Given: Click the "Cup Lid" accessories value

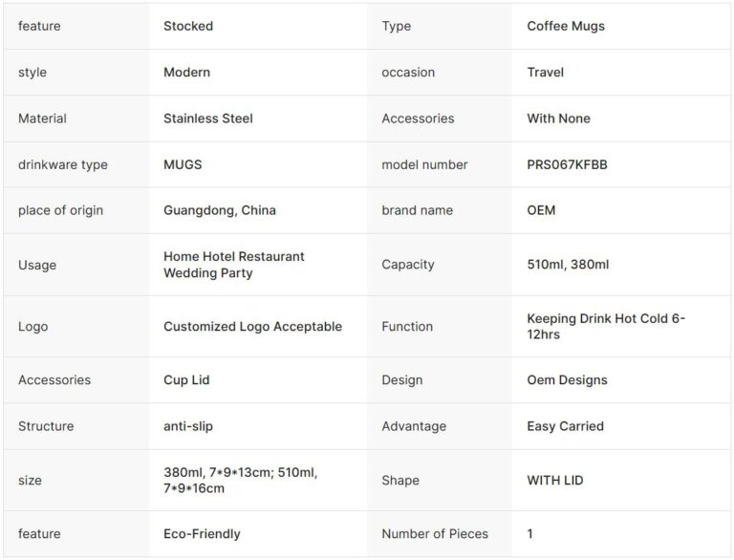Looking at the screenshot, I should point(186,379).
